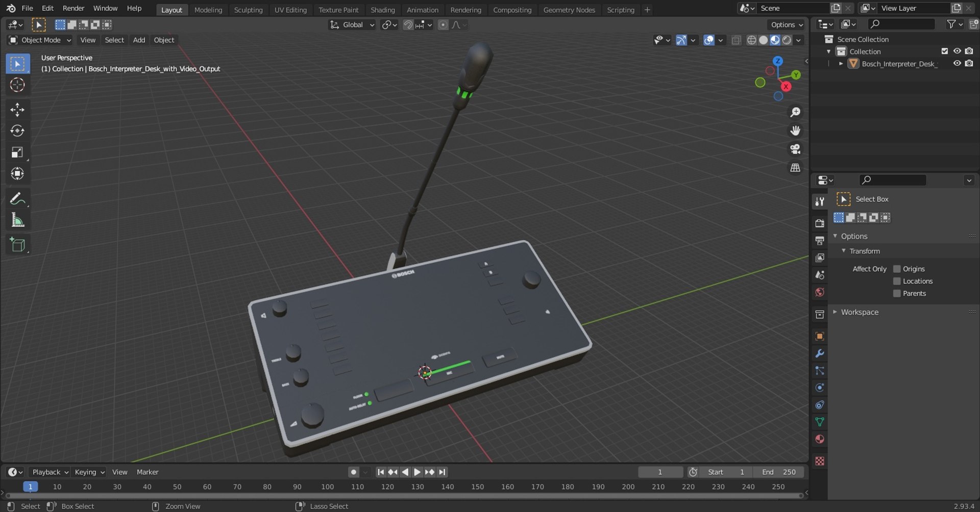Activate the Scale tool
Image resolution: width=980 pixels, height=512 pixels.
(x=17, y=152)
